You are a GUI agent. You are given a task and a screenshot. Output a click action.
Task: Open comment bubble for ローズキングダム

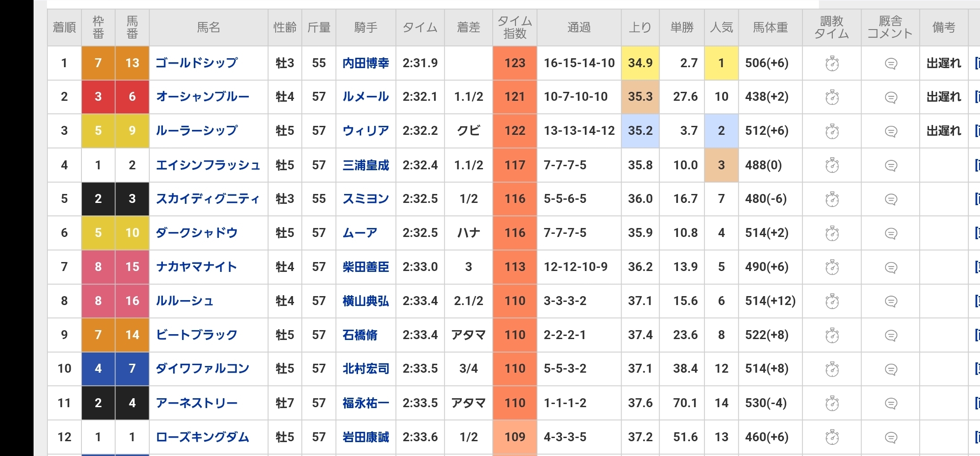[891, 437]
